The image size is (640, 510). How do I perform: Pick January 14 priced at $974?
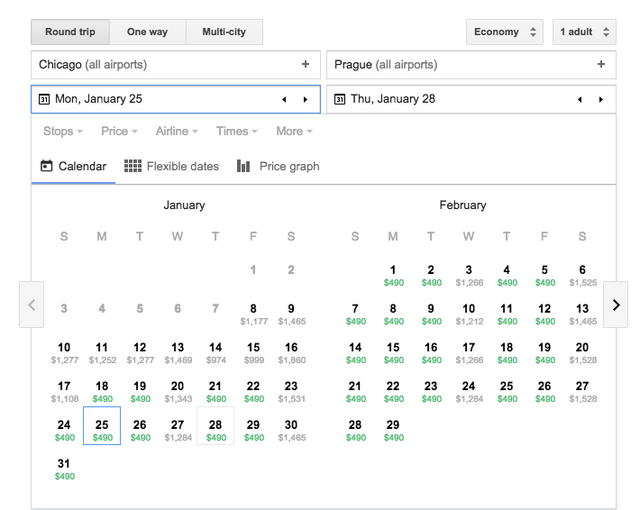[215, 352]
